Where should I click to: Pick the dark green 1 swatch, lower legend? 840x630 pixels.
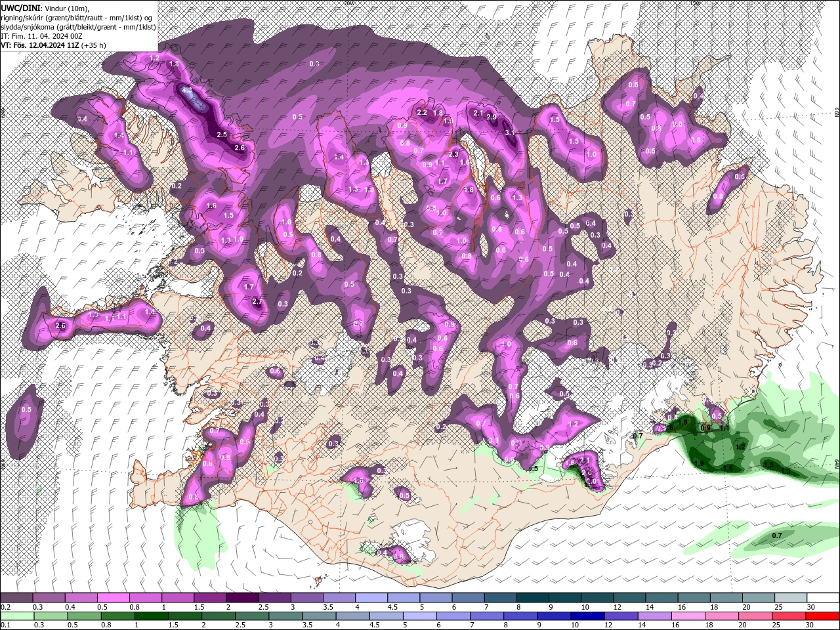coord(152,616)
